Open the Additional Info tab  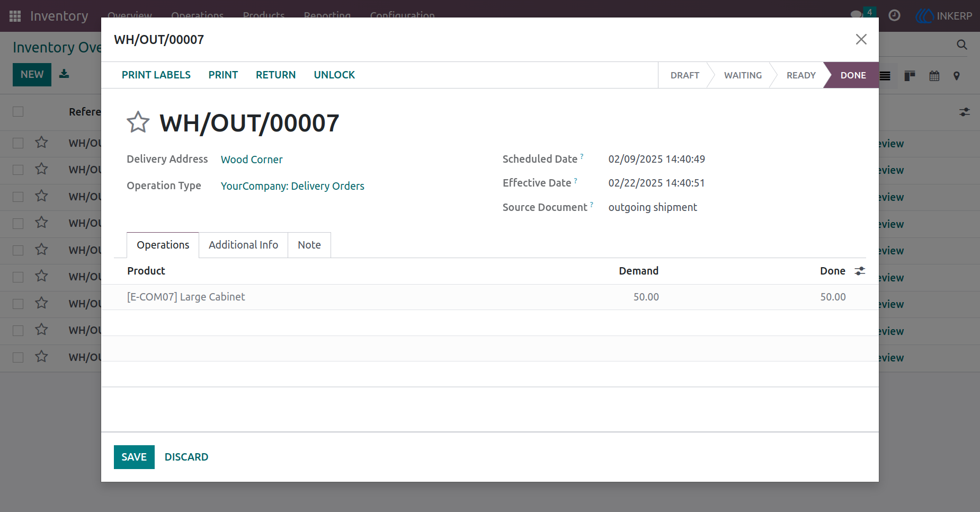pos(243,245)
